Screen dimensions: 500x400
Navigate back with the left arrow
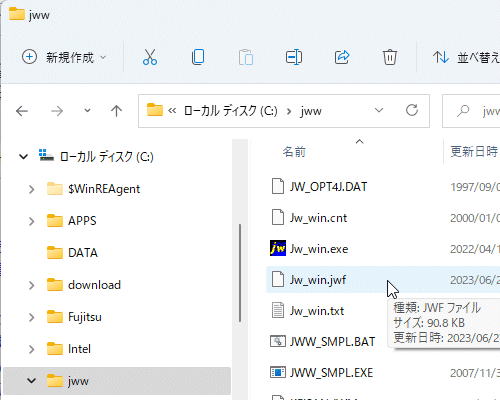22,111
